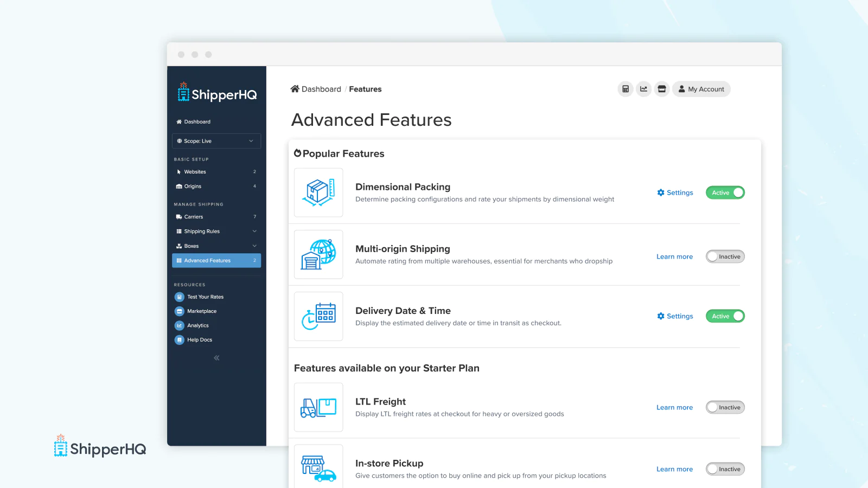868x488 pixels.
Task: Open the My Account button
Action: 701,89
